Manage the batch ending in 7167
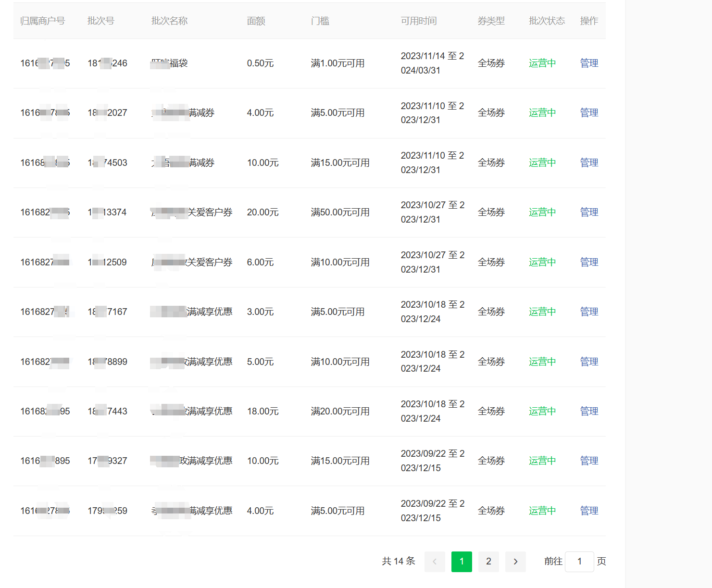712x588 pixels. point(589,312)
